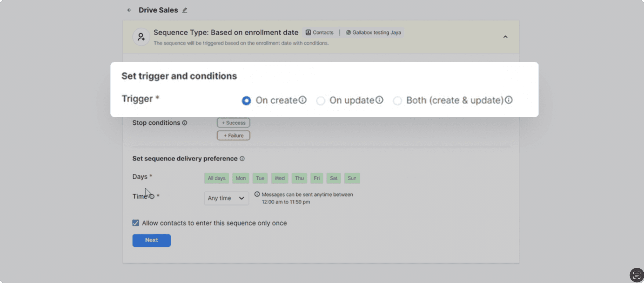This screenshot has width=644, height=283.
Task: Uncheck Allow contacts to enter sequence only once
Action: (x=136, y=223)
